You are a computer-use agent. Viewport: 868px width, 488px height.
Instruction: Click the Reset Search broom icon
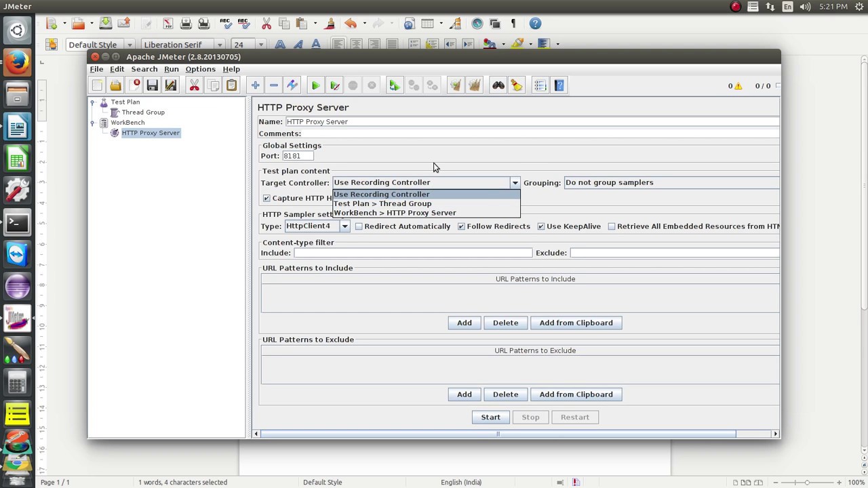517,85
